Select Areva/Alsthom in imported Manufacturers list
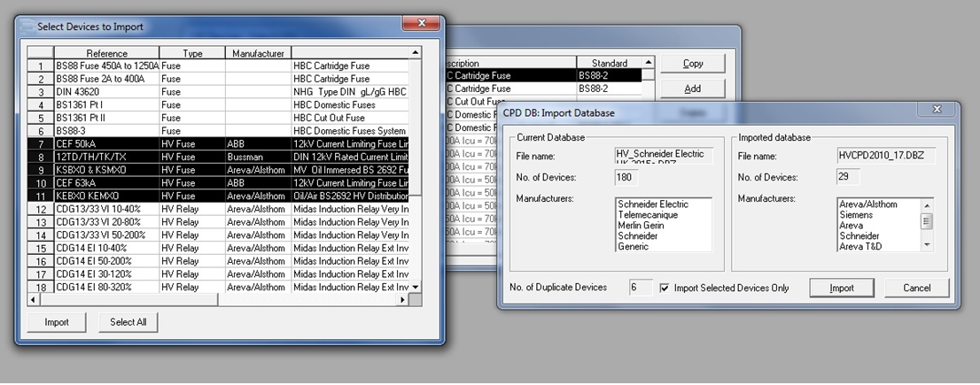This screenshot has width=980, height=385. [868, 204]
